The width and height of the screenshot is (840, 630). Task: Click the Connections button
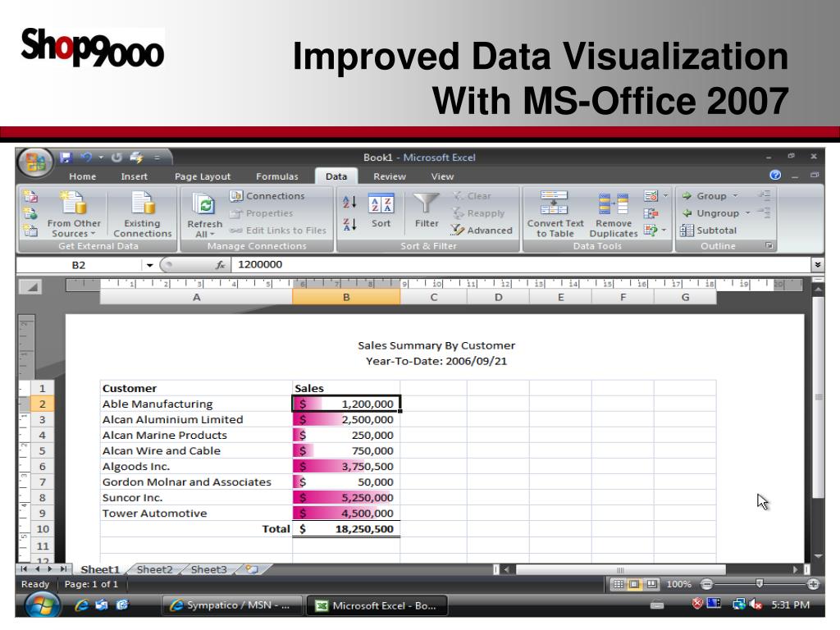268,196
